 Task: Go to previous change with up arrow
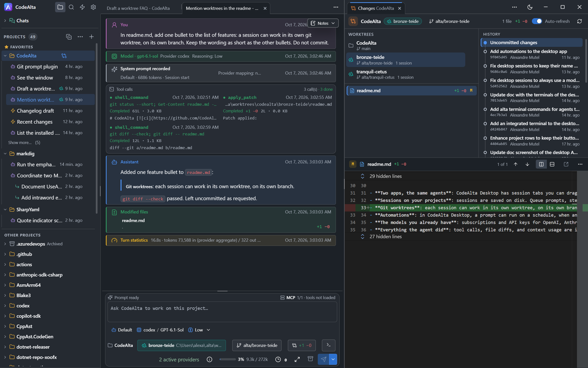(515, 164)
